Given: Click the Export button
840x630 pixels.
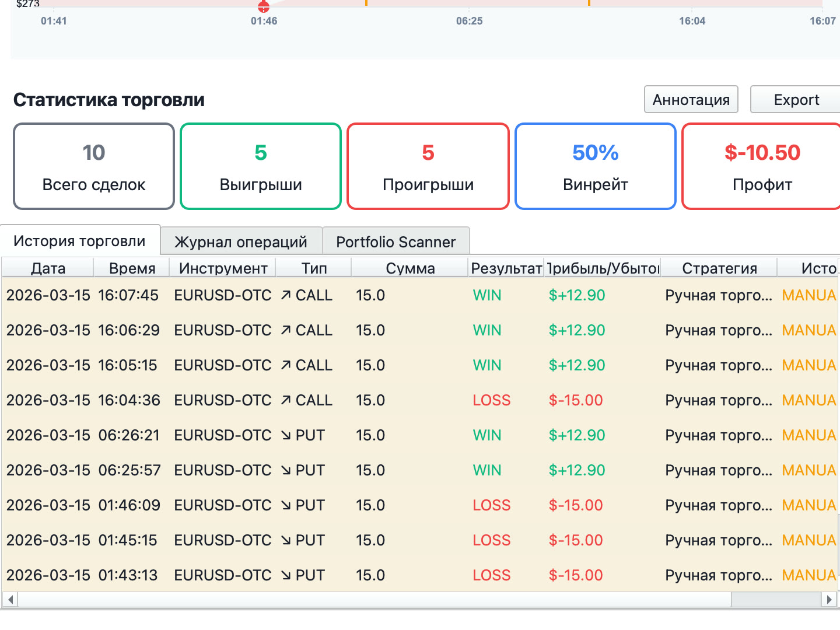Looking at the screenshot, I should pos(796,100).
